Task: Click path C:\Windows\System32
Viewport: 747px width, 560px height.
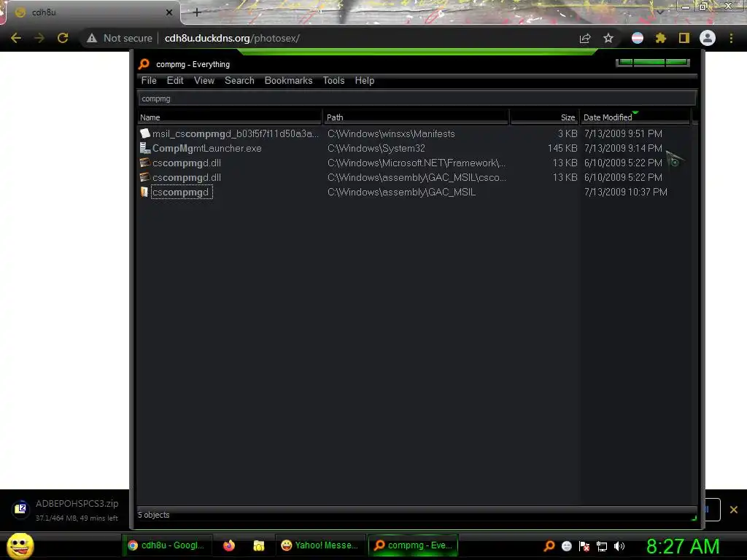Action: pyautogui.click(x=376, y=148)
